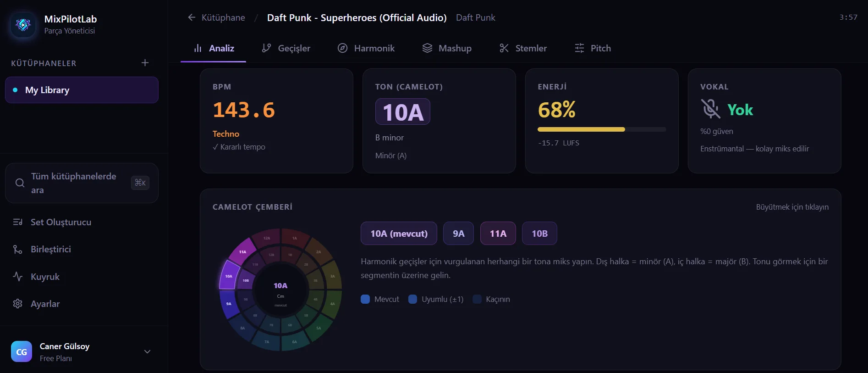868x373 pixels.
Task: Click the 'Kararlı tempo' status text
Action: 239,147
